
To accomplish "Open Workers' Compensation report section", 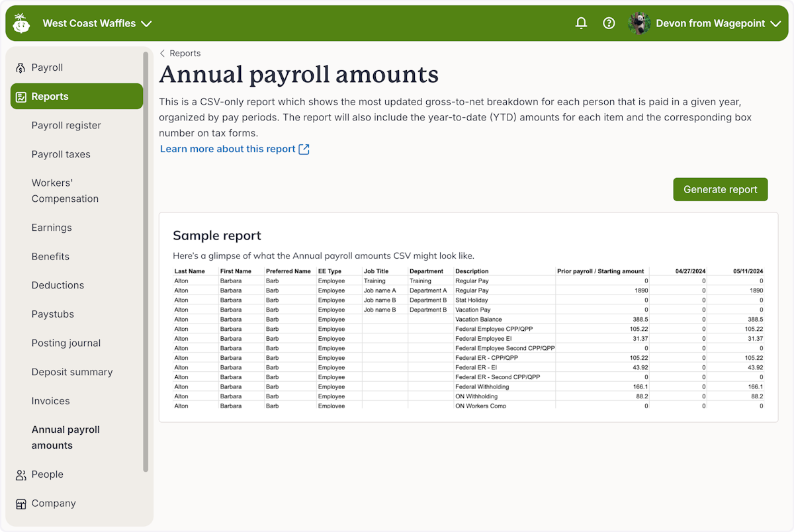I will (65, 191).
